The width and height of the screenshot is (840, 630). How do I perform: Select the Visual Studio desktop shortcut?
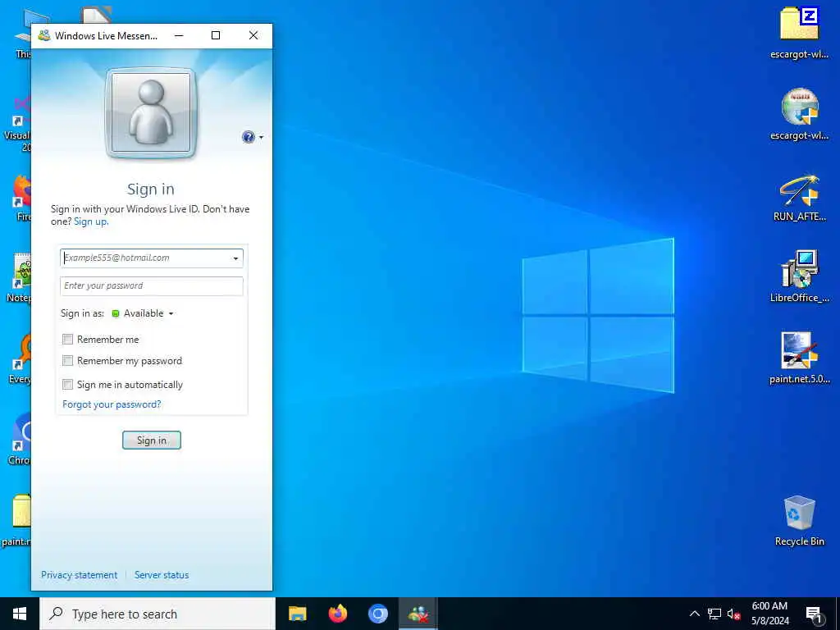tap(17, 123)
